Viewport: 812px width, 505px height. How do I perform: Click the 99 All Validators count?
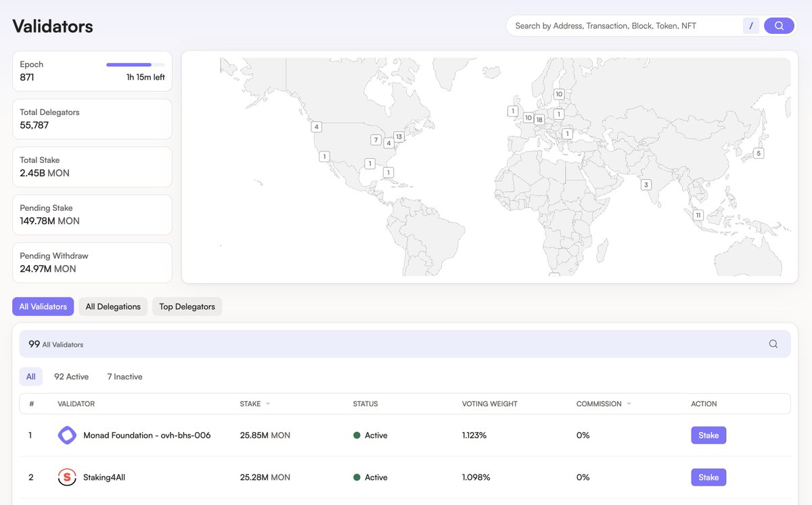pos(56,344)
